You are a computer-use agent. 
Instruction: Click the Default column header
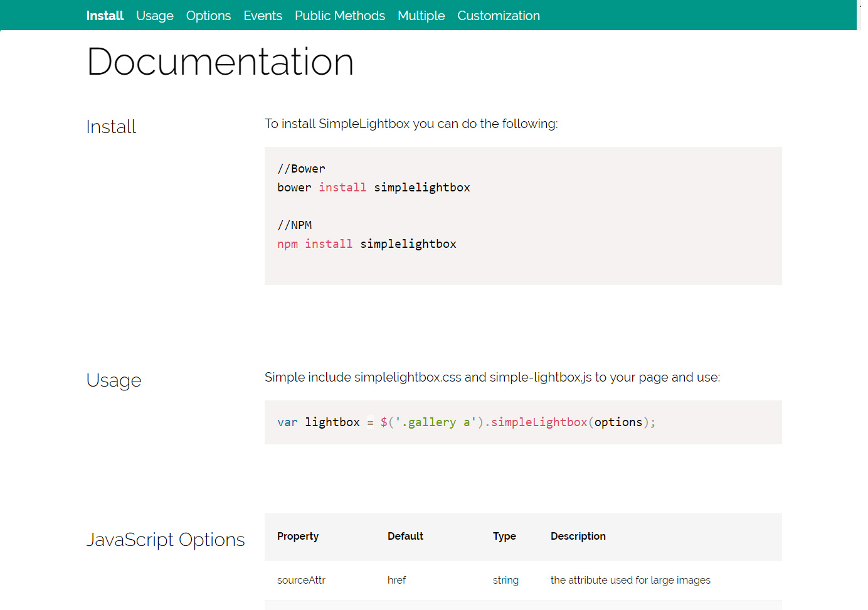405,537
